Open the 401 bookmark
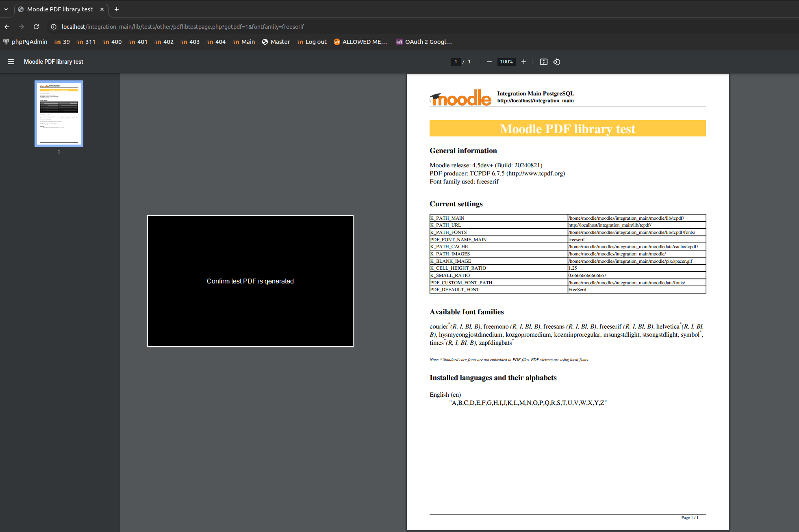 (138, 42)
